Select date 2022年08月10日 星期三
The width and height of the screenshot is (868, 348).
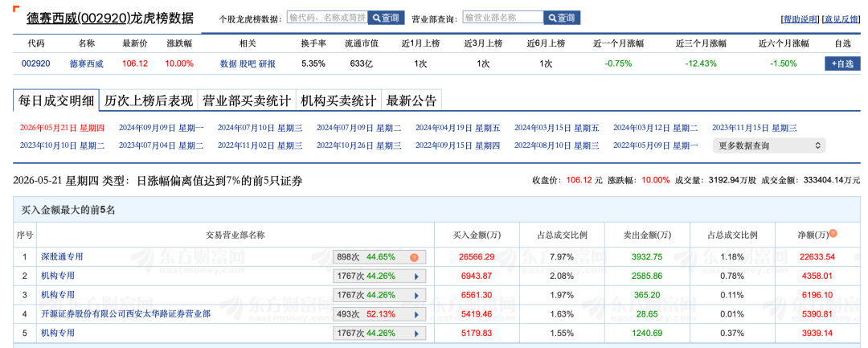[x=556, y=146]
